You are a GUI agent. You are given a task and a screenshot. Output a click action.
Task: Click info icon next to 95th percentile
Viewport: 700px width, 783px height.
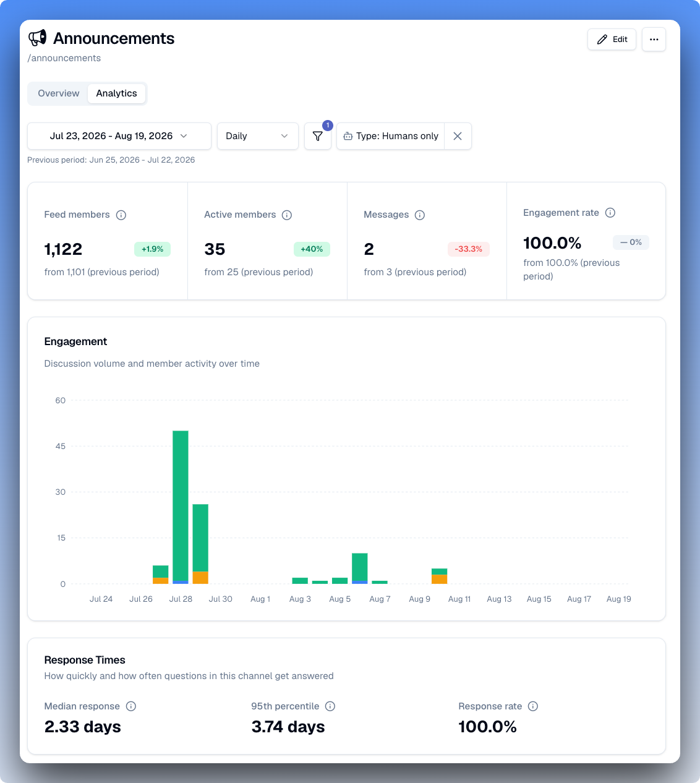(330, 706)
